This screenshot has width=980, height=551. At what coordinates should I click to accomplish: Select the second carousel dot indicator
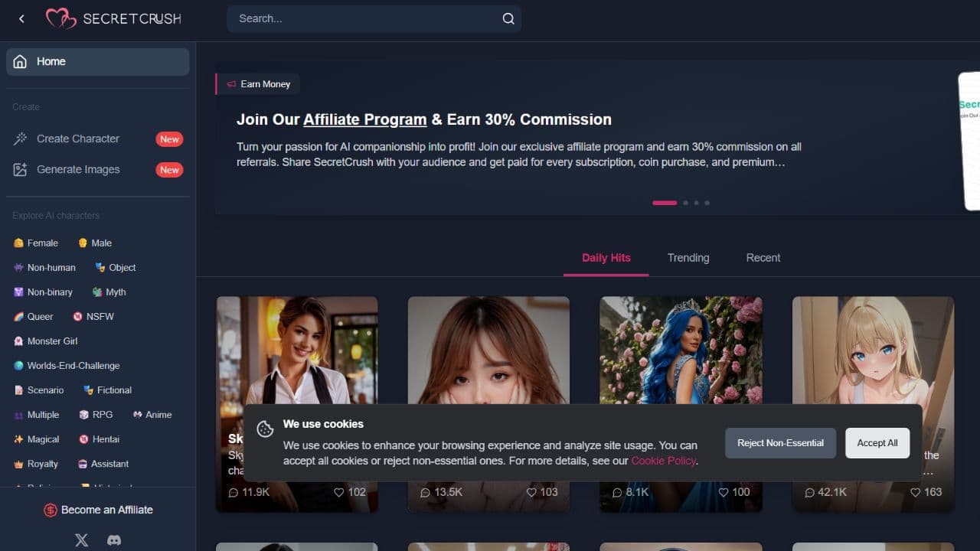685,203
